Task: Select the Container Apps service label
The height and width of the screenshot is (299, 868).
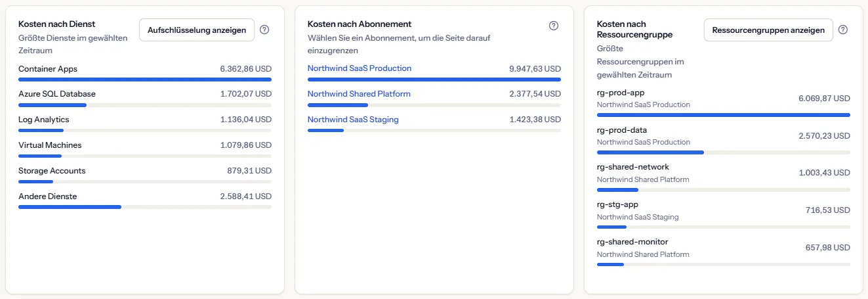Action: 48,68
